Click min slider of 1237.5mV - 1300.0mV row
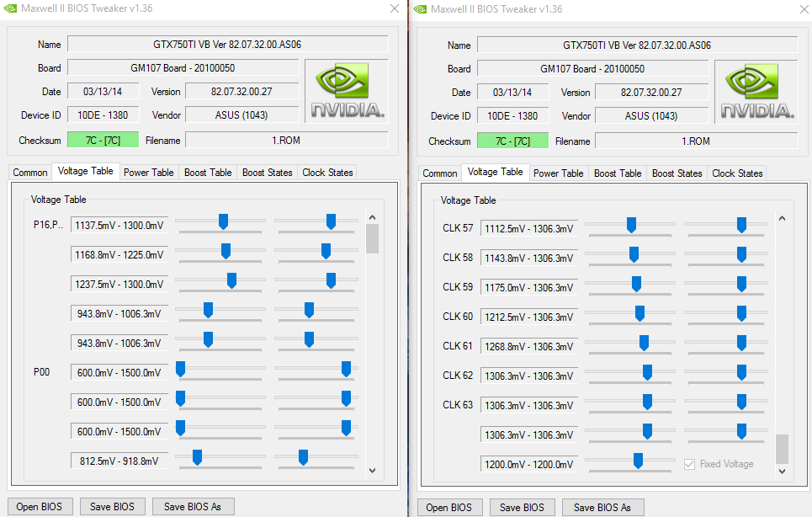This screenshot has width=812, height=517. pyautogui.click(x=231, y=280)
